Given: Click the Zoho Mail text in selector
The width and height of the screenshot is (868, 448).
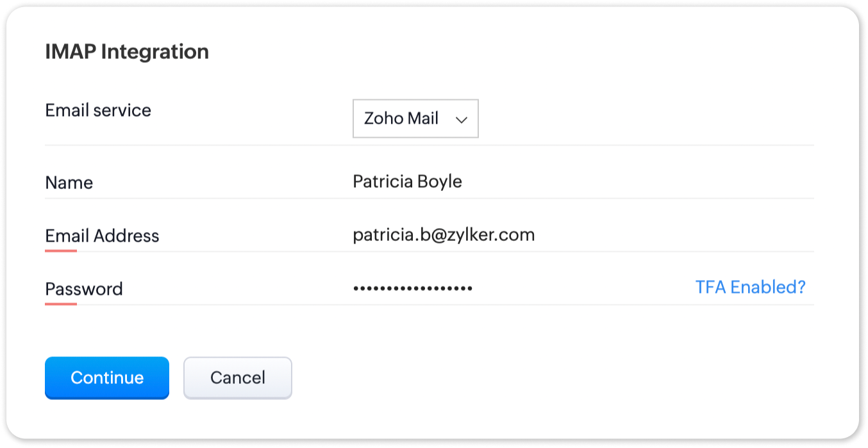Looking at the screenshot, I should [401, 119].
